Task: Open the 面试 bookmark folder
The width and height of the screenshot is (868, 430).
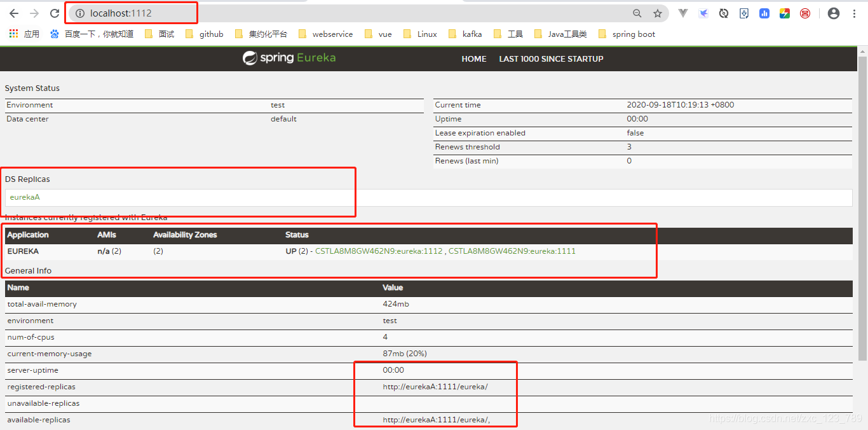Action: click(x=159, y=34)
